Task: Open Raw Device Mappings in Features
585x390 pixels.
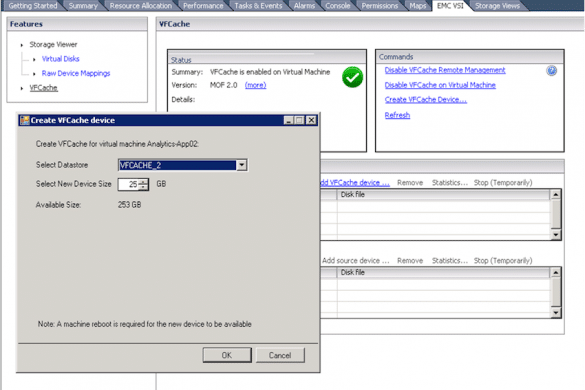Action: [76, 73]
